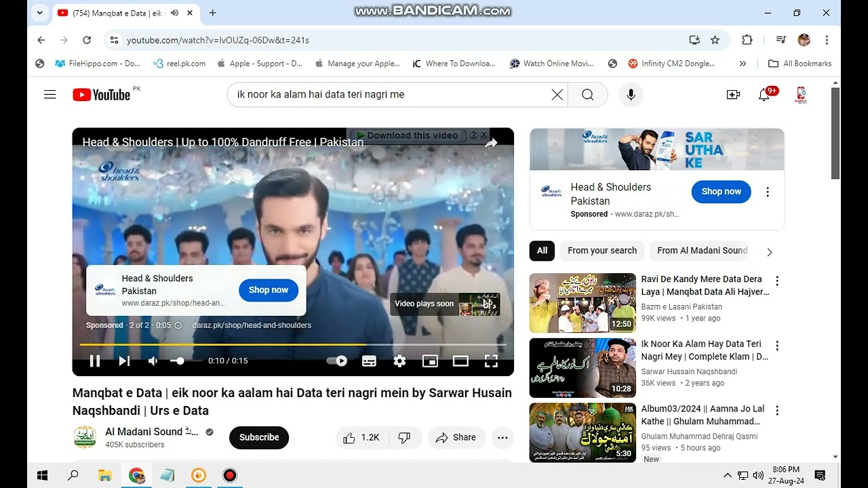This screenshot has height=488, width=868.
Task: Select the "From your search" filter chip
Action: click(x=601, y=251)
